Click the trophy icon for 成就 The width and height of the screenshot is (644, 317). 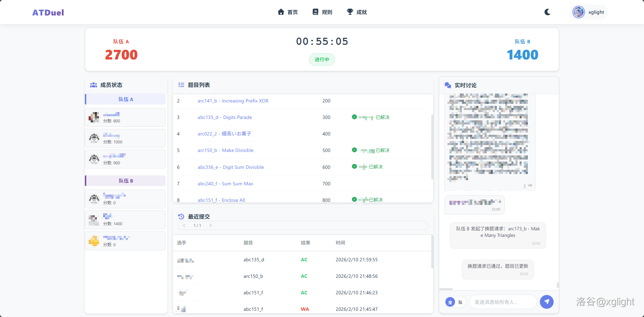[350, 12]
